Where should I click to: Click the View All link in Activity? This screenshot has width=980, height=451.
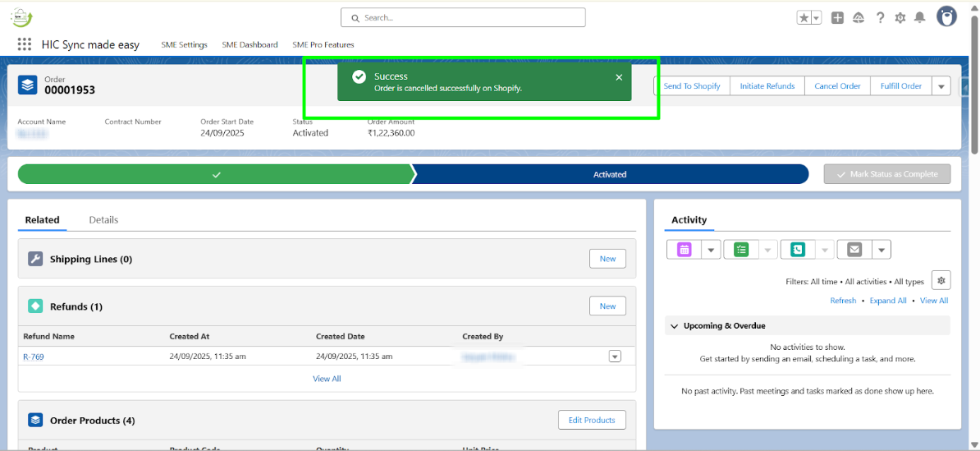pyautogui.click(x=934, y=301)
